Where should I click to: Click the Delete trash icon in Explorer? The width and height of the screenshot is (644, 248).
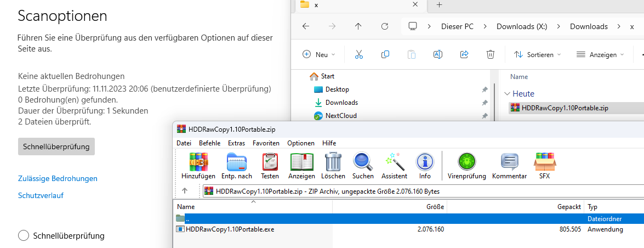(x=490, y=54)
